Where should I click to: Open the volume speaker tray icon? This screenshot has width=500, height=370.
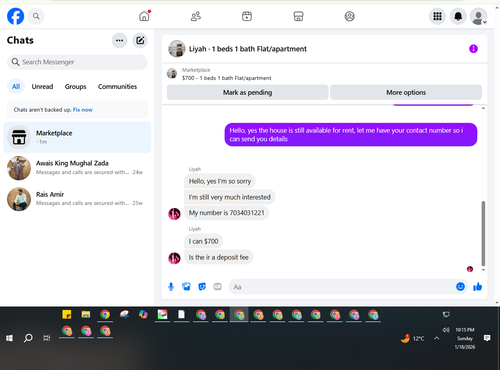coord(446,330)
